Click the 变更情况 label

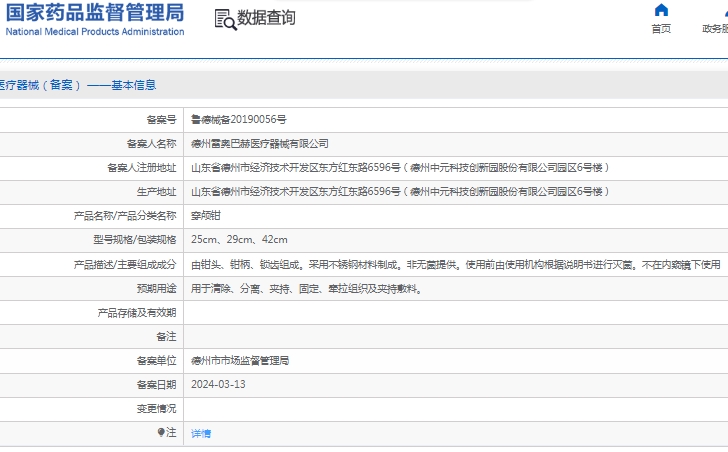156,409
